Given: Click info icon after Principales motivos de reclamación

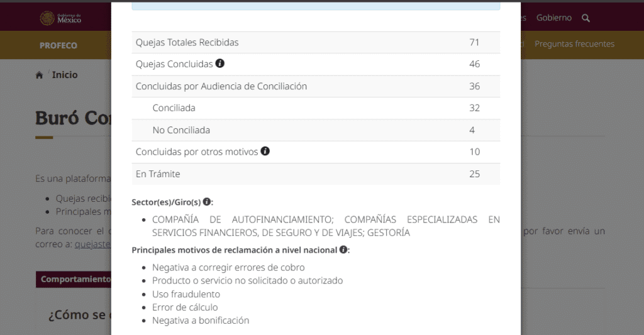Looking at the screenshot, I should click(x=343, y=250).
